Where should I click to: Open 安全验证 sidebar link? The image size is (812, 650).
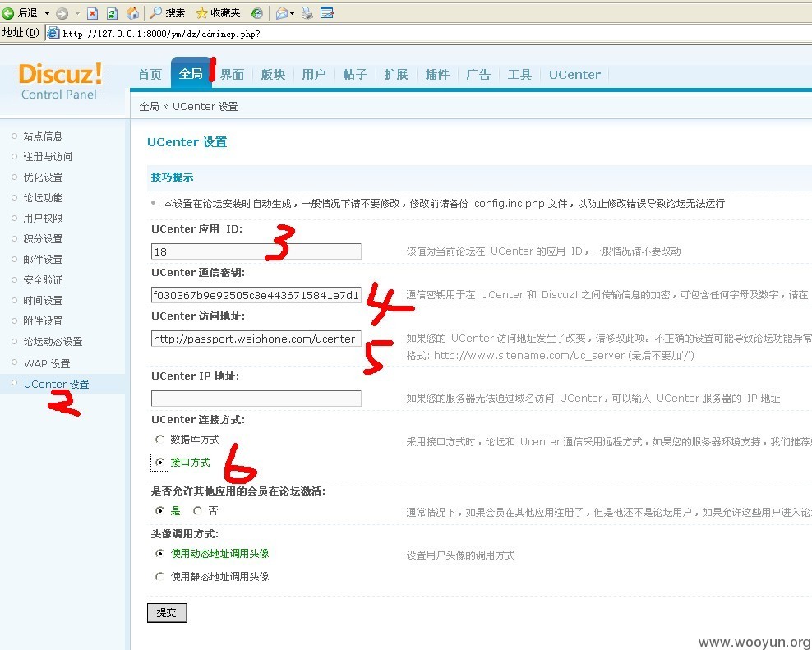[x=43, y=280]
